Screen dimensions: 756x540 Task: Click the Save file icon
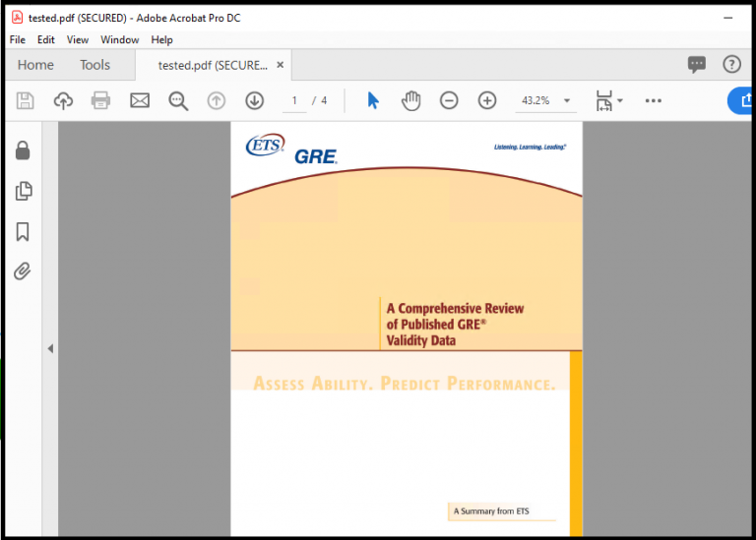[x=25, y=100]
